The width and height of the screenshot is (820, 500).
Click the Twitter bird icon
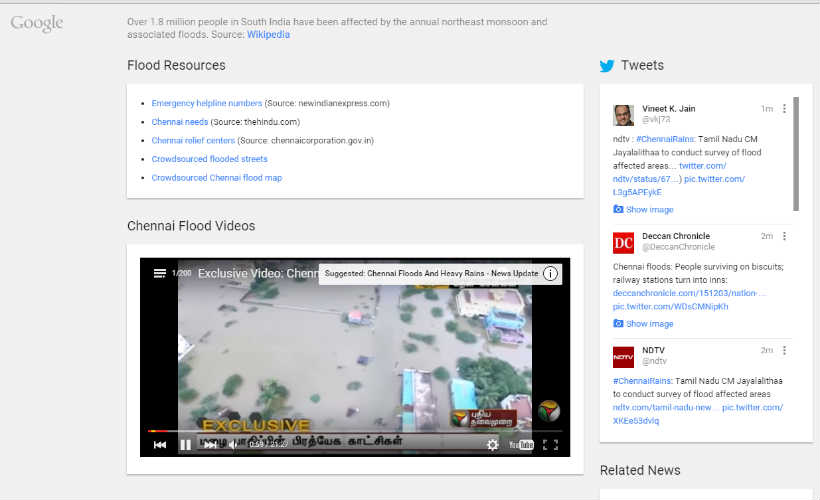click(607, 66)
